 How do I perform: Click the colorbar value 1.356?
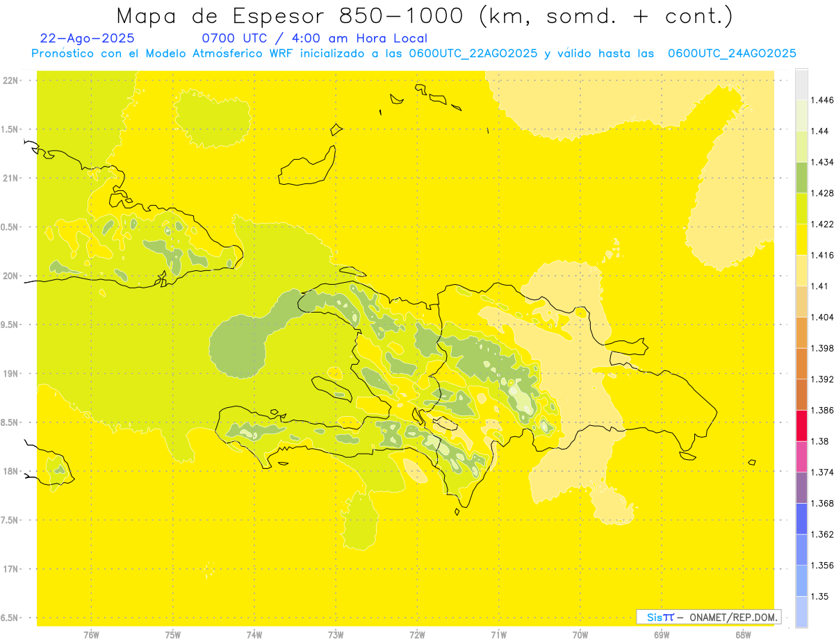click(822, 565)
